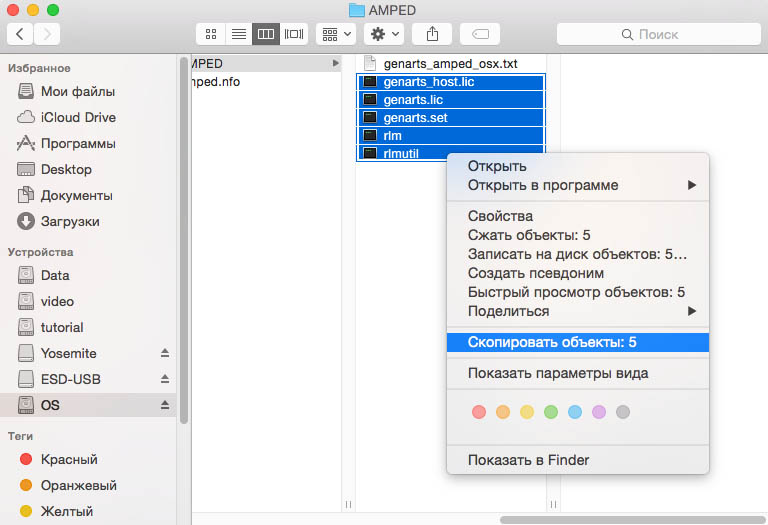Select the genarts.set file
The width and height of the screenshot is (768, 525).
[451, 118]
